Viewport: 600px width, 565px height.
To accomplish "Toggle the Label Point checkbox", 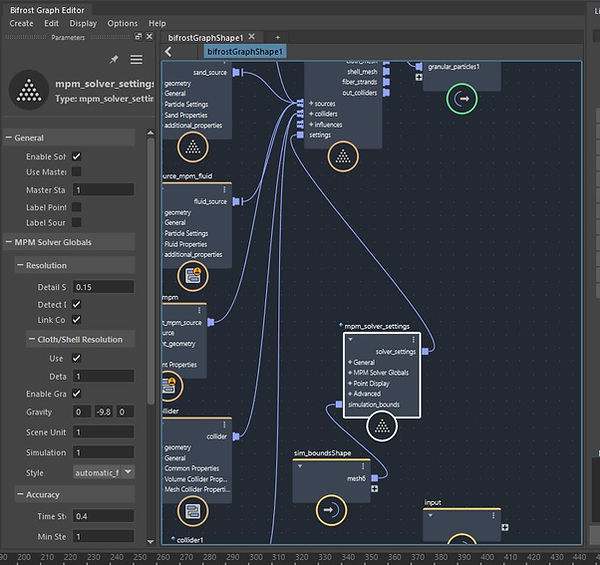I will (77, 207).
